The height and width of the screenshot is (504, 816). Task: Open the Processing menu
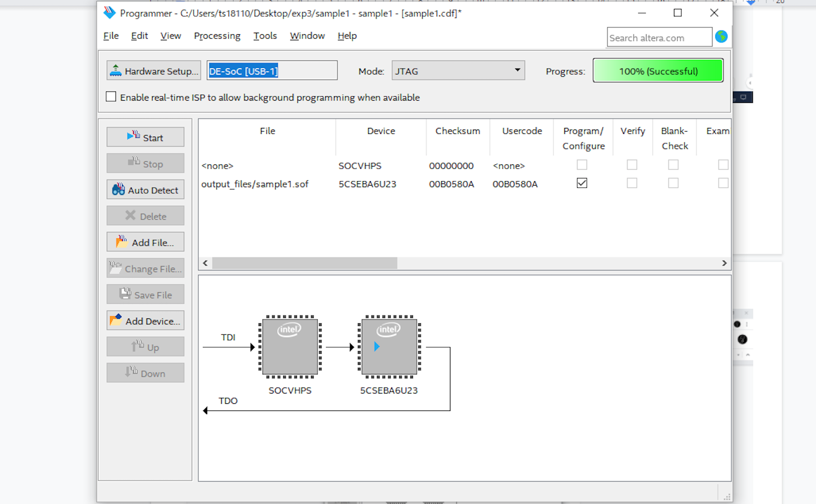pos(217,36)
